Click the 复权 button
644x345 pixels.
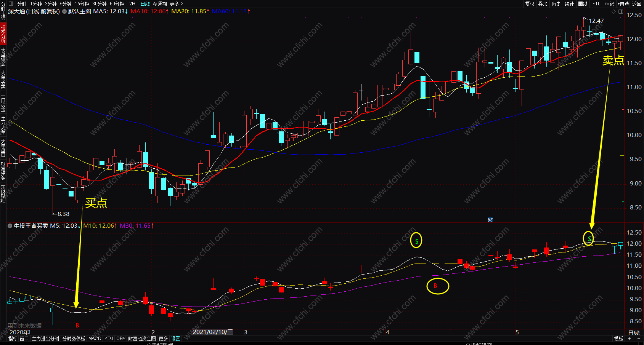[x=530, y=4]
